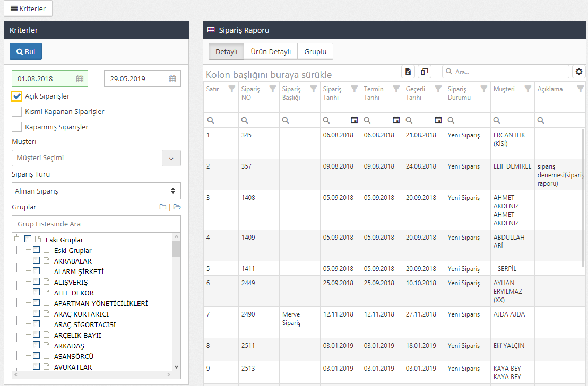Click filter icon on Müşteri column
Screen dimensions: 588x386
[x=528, y=89]
